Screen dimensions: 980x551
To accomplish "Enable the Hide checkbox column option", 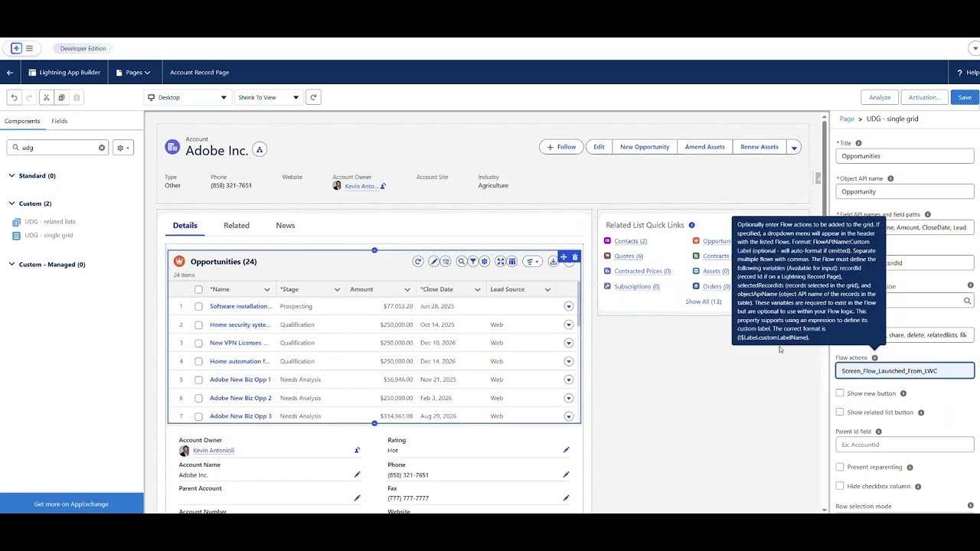I will pos(840,486).
